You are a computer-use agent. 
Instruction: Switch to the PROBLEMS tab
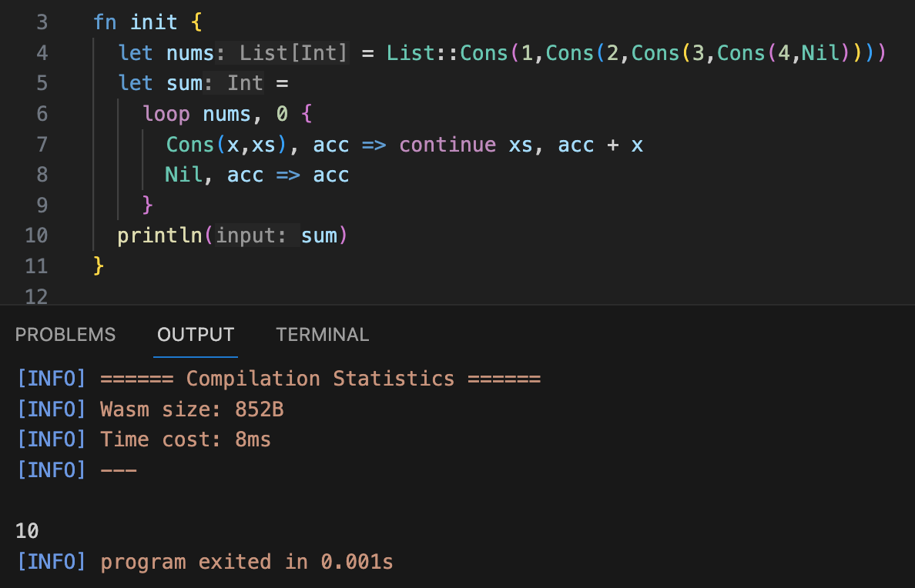point(65,335)
